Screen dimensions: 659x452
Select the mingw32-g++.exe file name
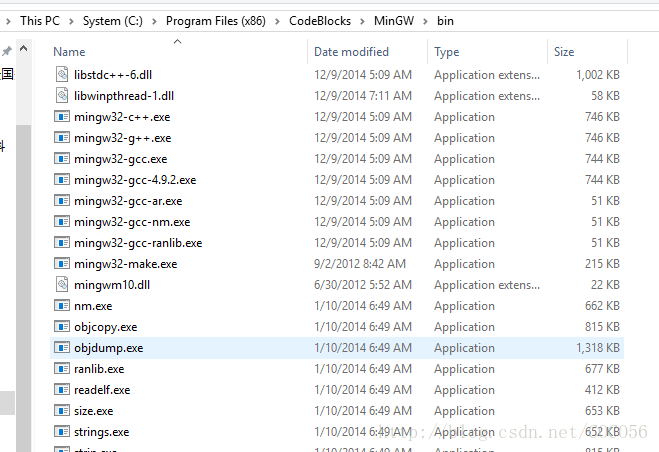click(x=122, y=138)
